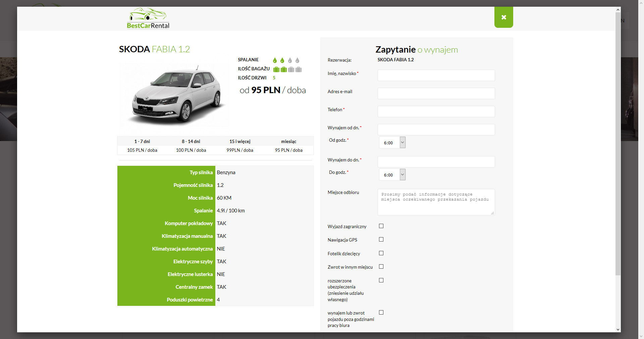The image size is (644, 339).
Task: Click the 'Centralny zamek' spec label
Action: click(194, 287)
